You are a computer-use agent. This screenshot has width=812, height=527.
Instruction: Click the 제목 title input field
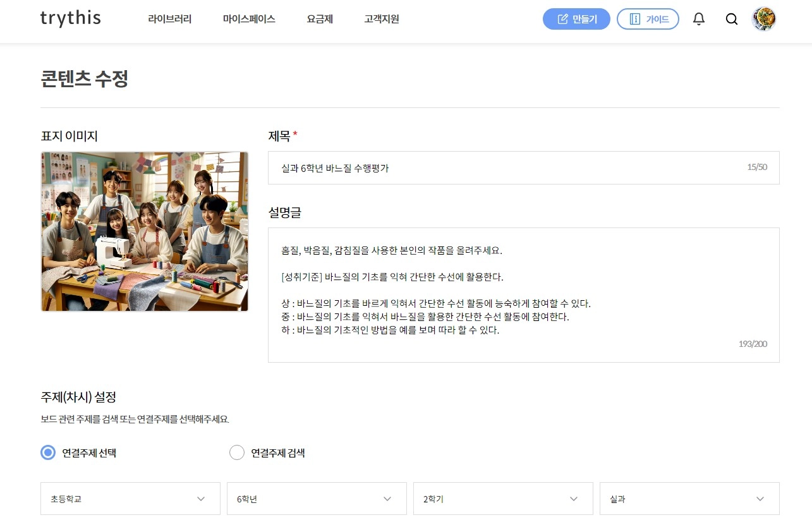click(523, 167)
